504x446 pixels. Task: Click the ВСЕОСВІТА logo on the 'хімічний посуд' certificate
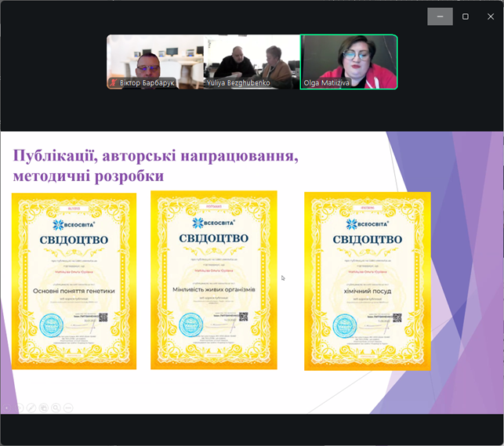(x=367, y=224)
